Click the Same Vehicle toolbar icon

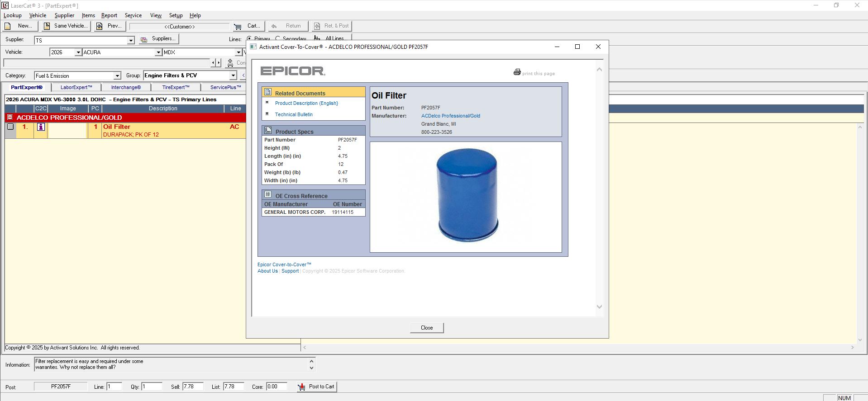click(47, 26)
